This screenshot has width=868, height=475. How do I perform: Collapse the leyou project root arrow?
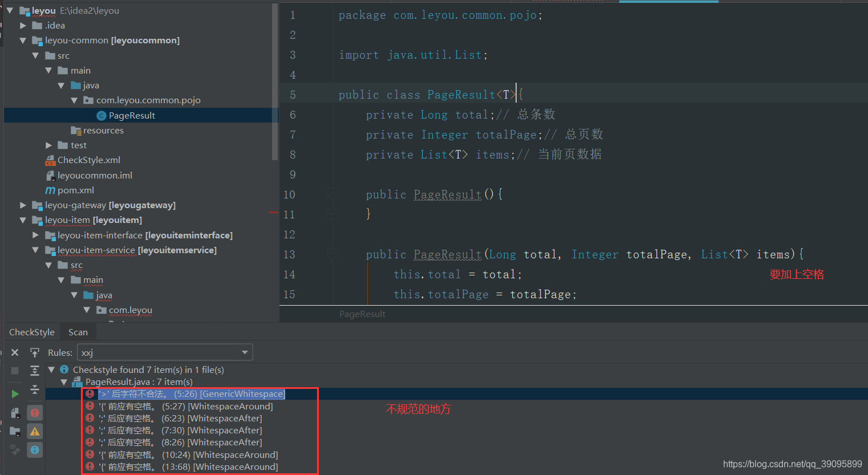click(10, 10)
